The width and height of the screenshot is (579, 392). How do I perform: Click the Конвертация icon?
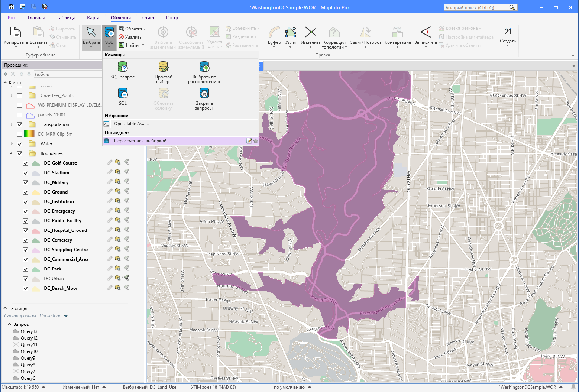(397, 32)
